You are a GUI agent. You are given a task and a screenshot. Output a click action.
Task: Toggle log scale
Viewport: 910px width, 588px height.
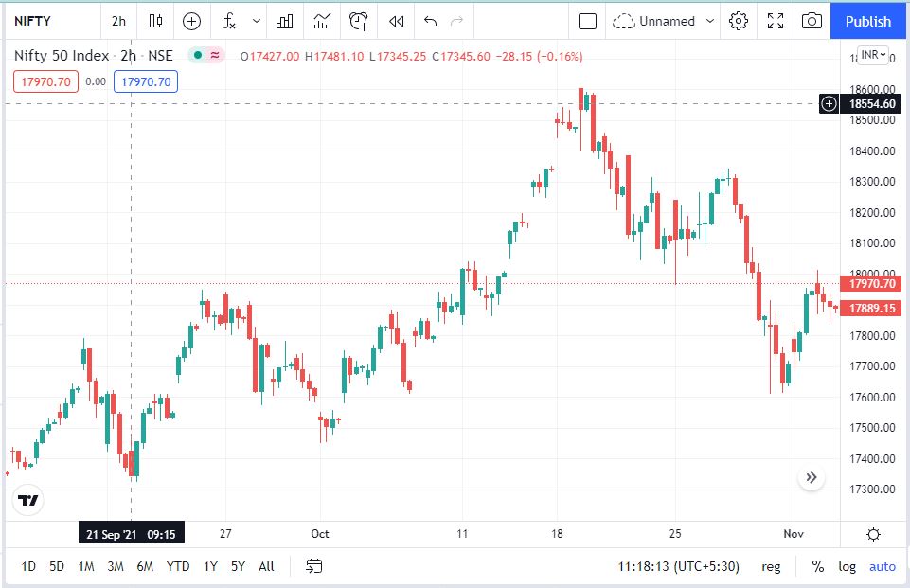pos(847,567)
